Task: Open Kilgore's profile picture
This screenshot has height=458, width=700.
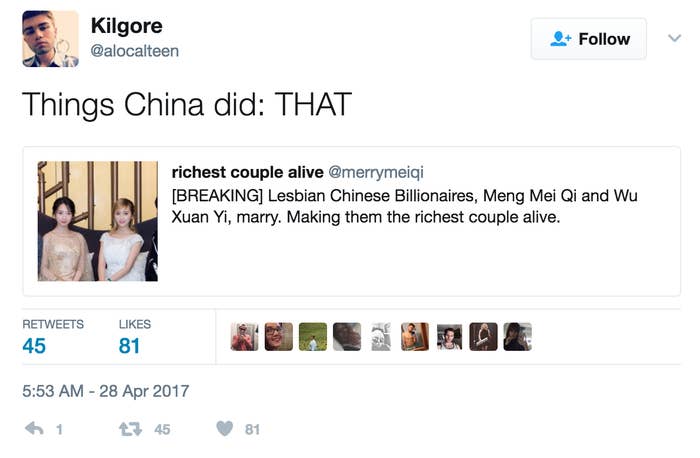Action: pyautogui.click(x=50, y=39)
